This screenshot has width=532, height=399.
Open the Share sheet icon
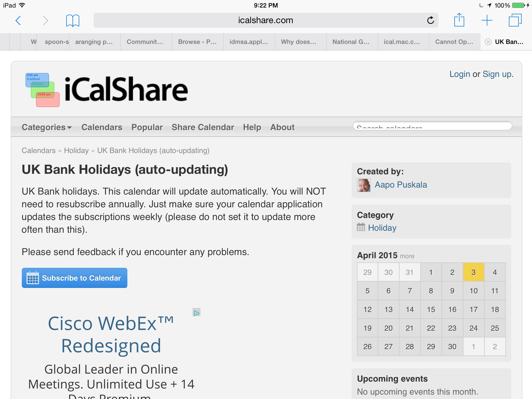[x=459, y=20]
